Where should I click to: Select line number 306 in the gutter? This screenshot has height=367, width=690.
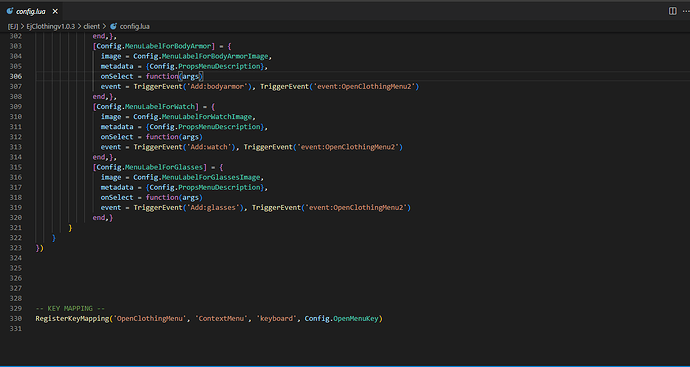tap(15, 76)
